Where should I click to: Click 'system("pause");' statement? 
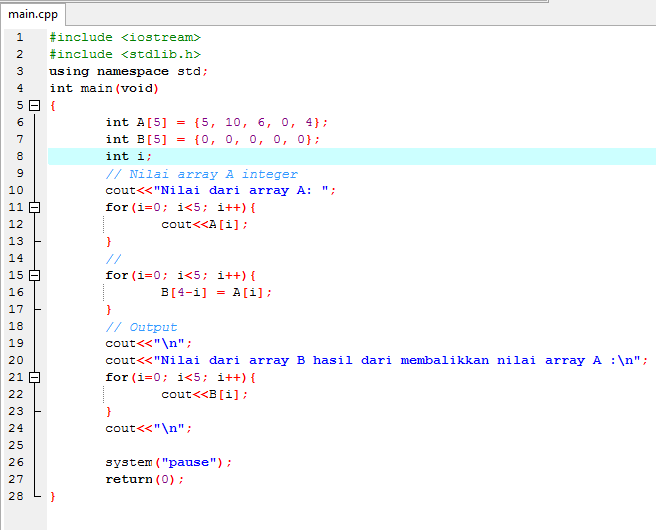169,462
